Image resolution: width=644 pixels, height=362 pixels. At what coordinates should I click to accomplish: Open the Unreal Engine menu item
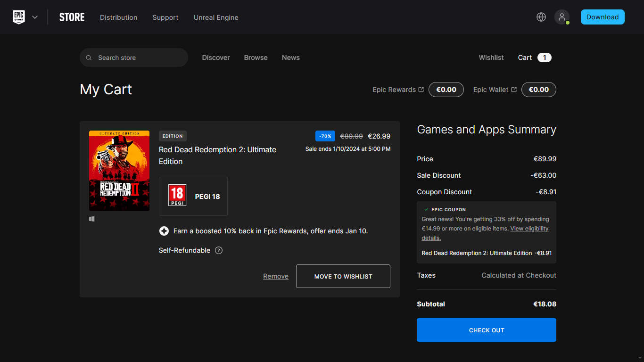(216, 17)
